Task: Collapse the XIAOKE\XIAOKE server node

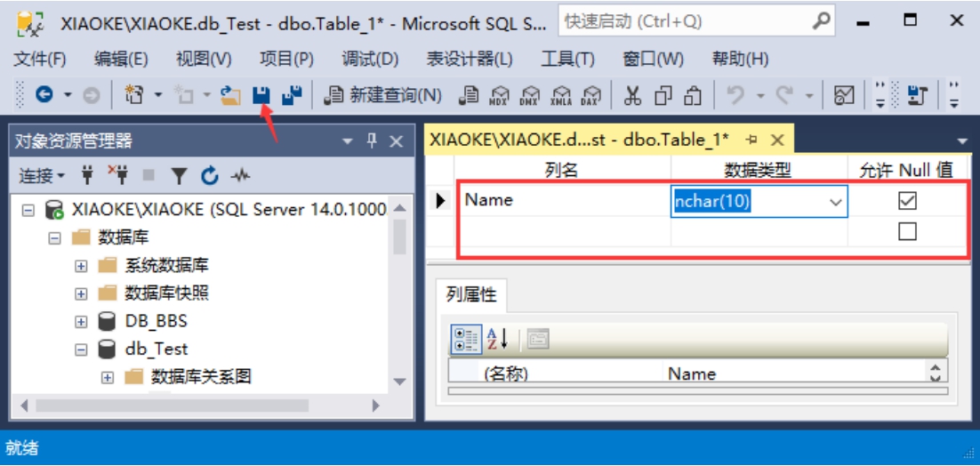Action: pyautogui.click(x=27, y=211)
